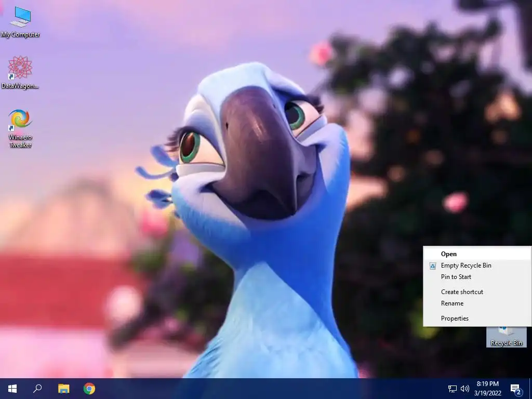Launch Google Chrome from the taskbar

tap(89, 389)
